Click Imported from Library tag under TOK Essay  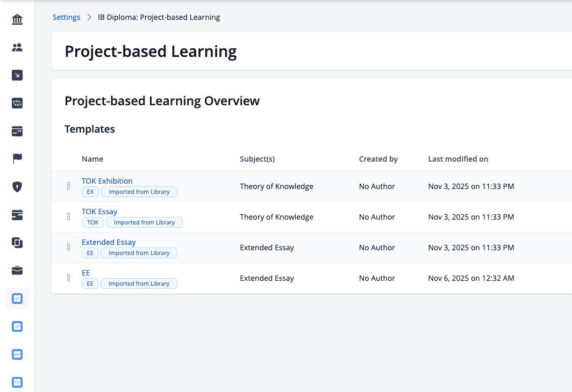pyautogui.click(x=144, y=222)
